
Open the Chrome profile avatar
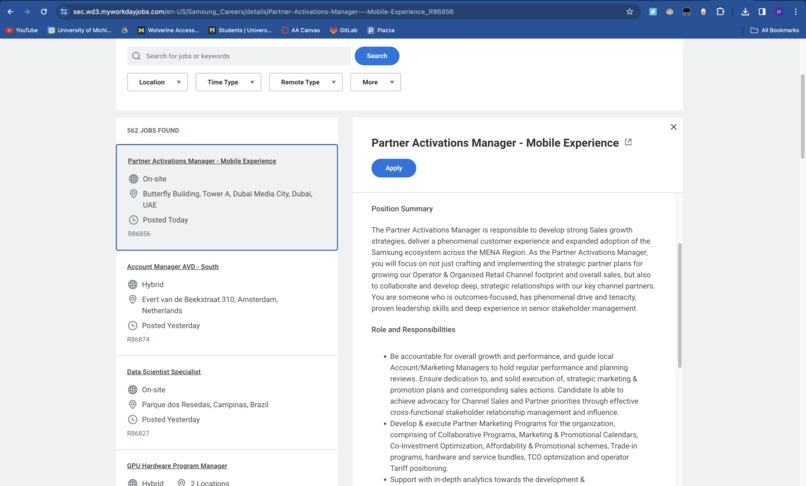pos(779,11)
